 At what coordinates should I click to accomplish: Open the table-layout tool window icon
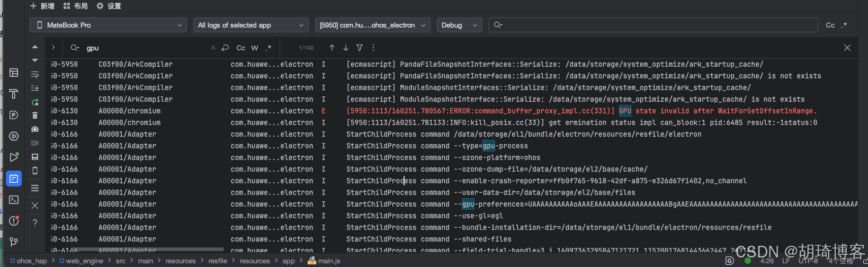point(14,73)
